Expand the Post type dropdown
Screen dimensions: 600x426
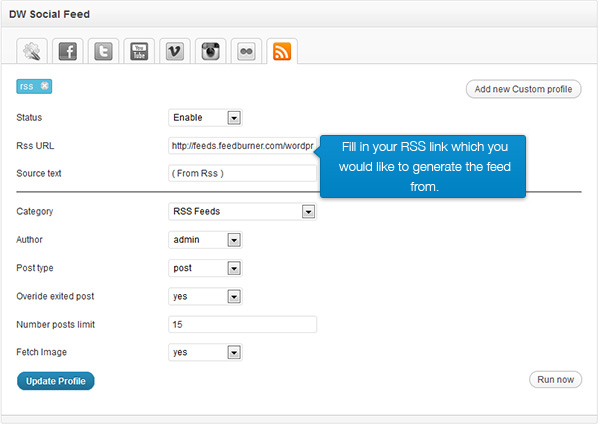coord(205,268)
